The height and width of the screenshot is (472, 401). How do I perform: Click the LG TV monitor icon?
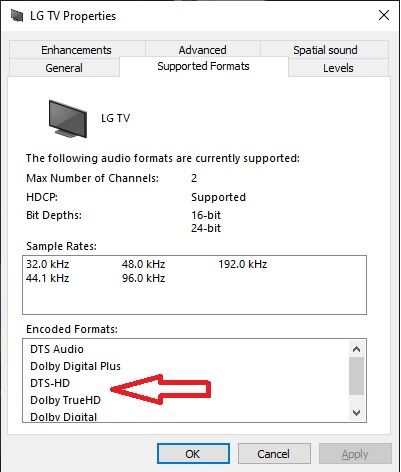68,119
